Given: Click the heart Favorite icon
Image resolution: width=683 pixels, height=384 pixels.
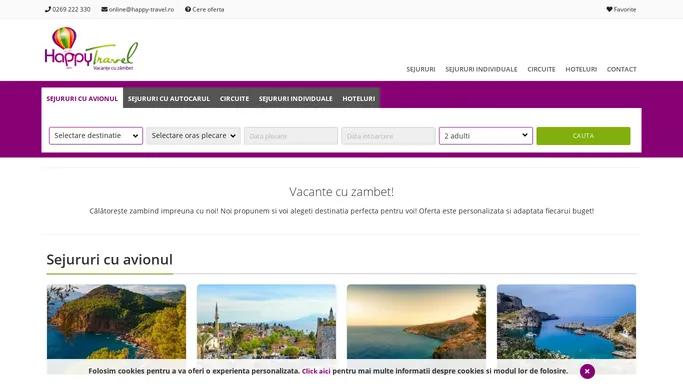Looking at the screenshot, I should tap(609, 9).
